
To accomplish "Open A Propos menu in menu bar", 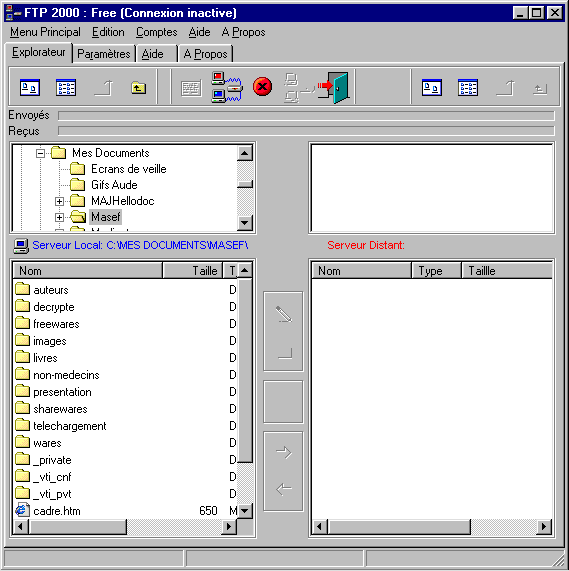I will 243,32.
